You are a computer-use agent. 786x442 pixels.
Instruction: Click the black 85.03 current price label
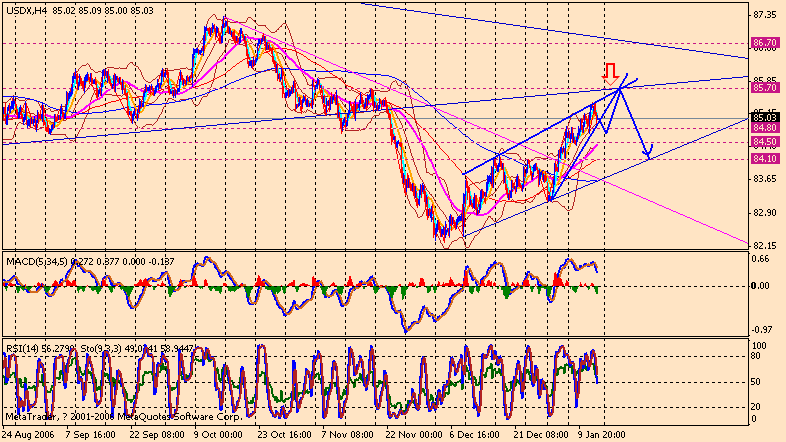point(765,118)
